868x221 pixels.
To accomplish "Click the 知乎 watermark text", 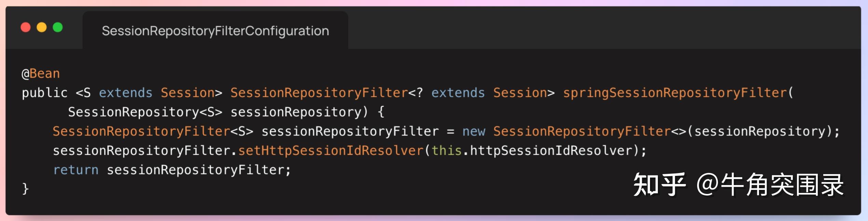I will 660,185.
